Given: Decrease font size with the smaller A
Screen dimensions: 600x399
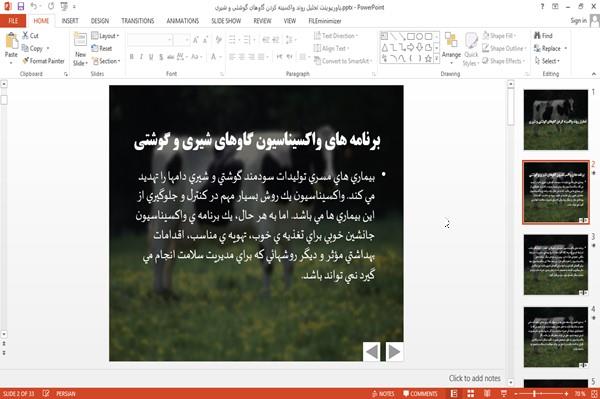Looking at the screenshot, I should click(x=206, y=40).
